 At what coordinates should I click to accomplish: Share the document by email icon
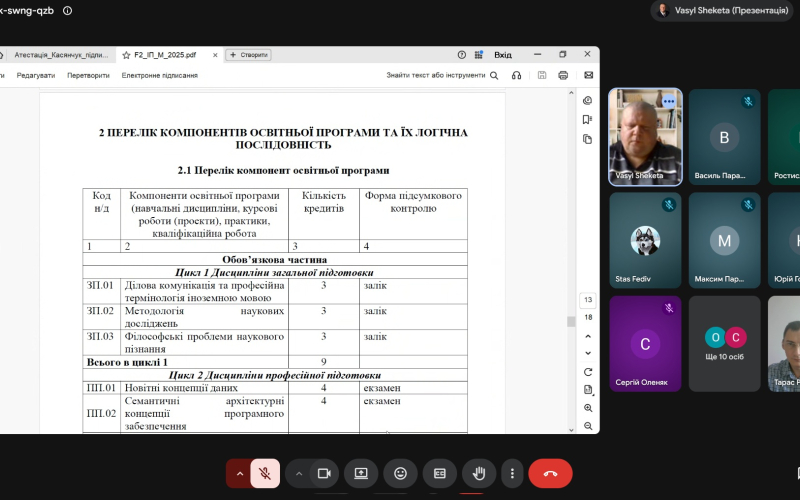coord(588,75)
